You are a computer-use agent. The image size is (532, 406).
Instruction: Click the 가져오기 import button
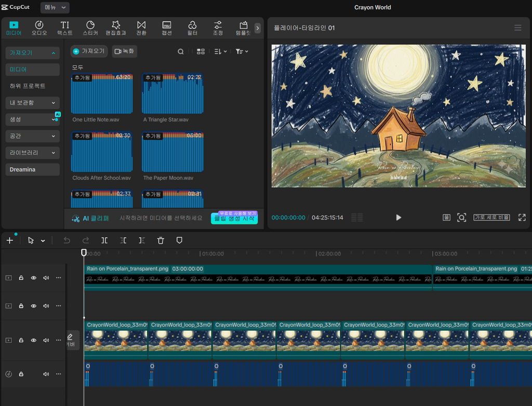89,51
